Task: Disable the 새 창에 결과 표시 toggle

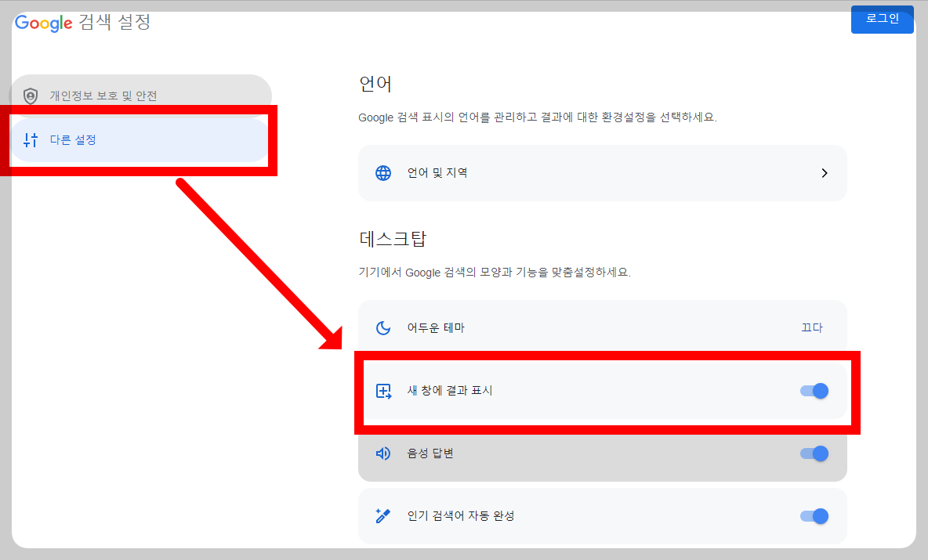Action: point(815,390)
